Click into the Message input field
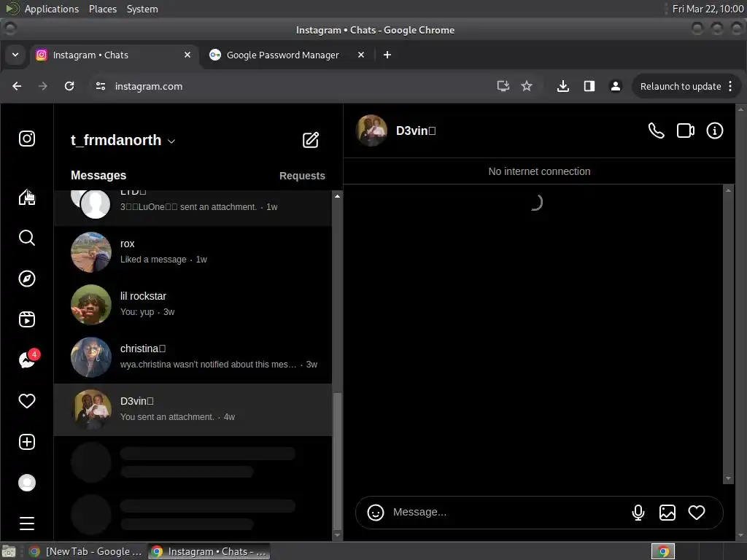 [x=508, y=513]
